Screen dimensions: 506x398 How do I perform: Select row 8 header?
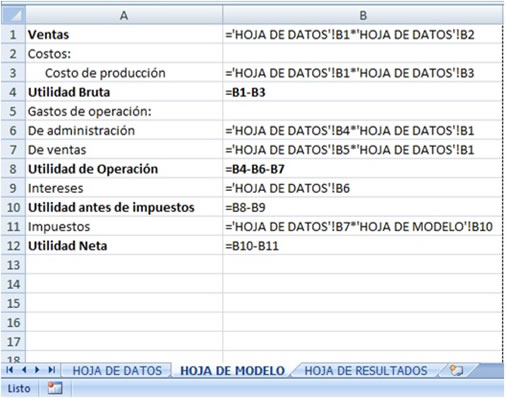[13, 169]
